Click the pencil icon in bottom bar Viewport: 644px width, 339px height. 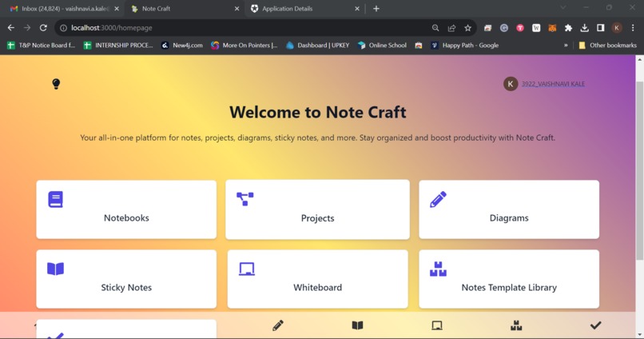tap(277, 325)
